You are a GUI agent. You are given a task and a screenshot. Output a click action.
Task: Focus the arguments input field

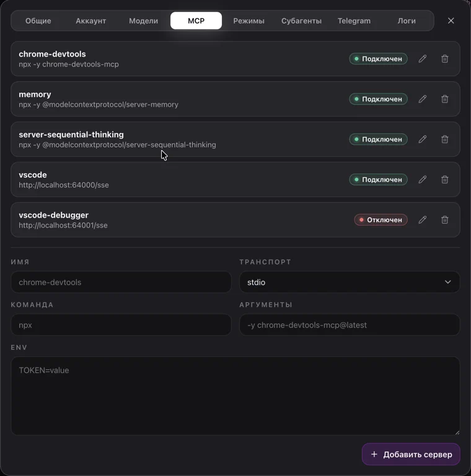coord(350,325)
